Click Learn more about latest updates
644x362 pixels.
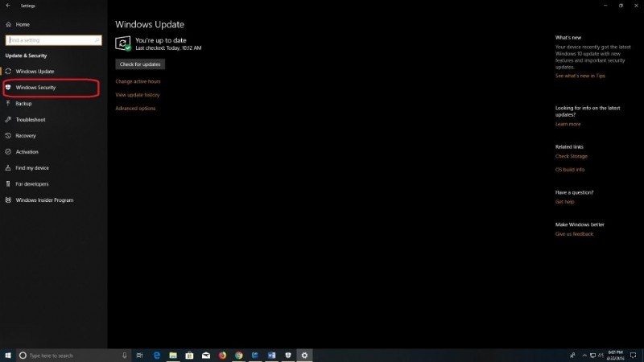point(568,124)
